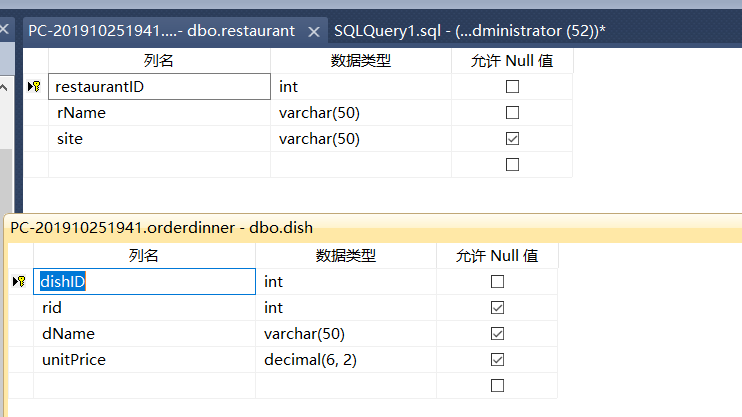Uncheck Allow Null for site column
Viewport: 742px width, 417px height.
tap(512, 139)
